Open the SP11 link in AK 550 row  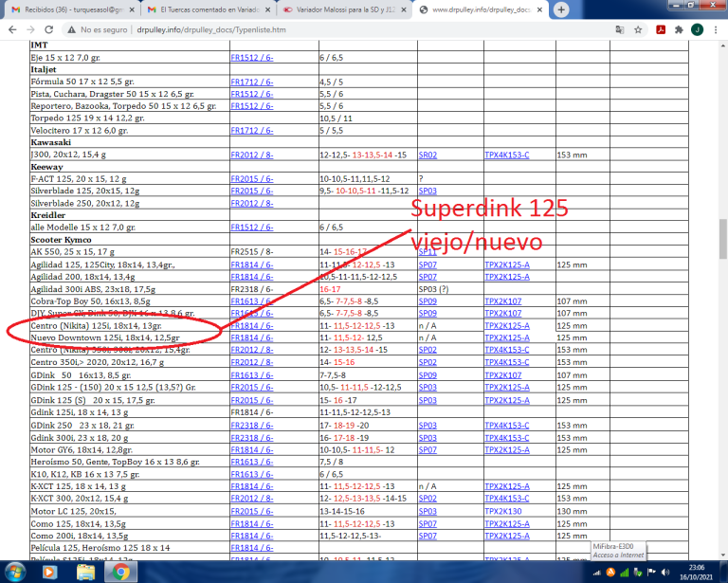[x=428, y=252]
